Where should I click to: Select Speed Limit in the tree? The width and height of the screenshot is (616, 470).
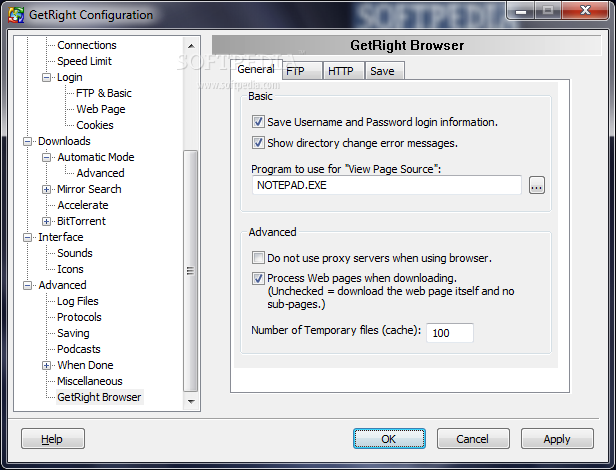[84, 61]
